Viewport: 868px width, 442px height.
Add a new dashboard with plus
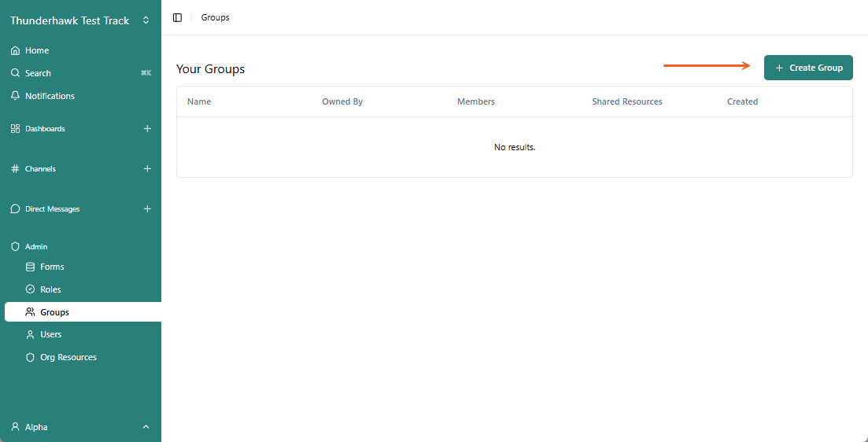[147, 128]
